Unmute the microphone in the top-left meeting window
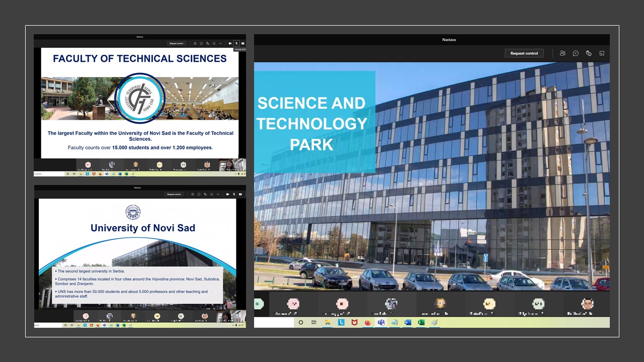Viewport: 644px width, 362px height. point(236,44)
